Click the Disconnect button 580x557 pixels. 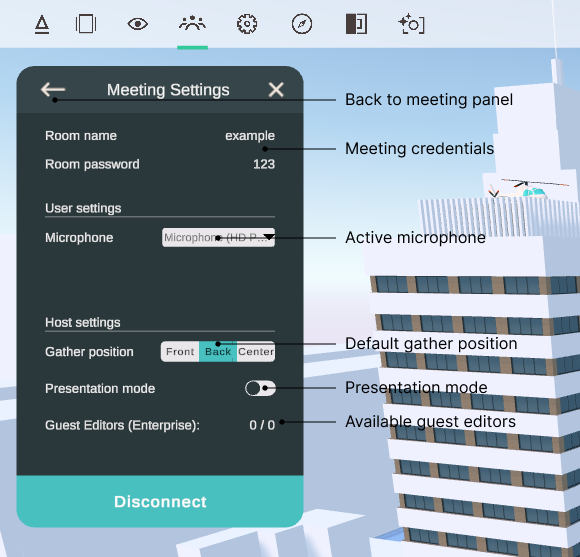coord(160,502)
